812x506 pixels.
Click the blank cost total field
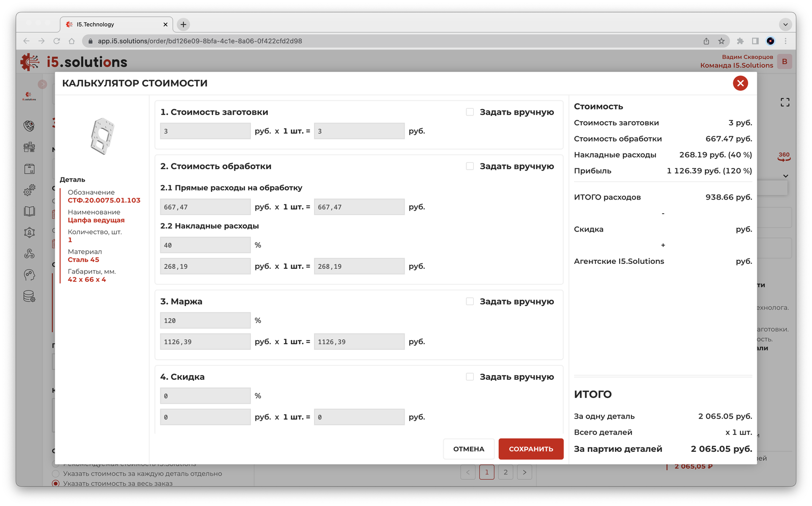(x=359, y=131)
